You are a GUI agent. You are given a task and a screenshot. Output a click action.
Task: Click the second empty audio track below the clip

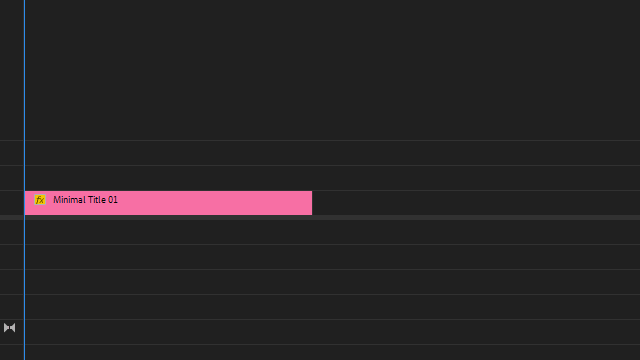[332, 257]
